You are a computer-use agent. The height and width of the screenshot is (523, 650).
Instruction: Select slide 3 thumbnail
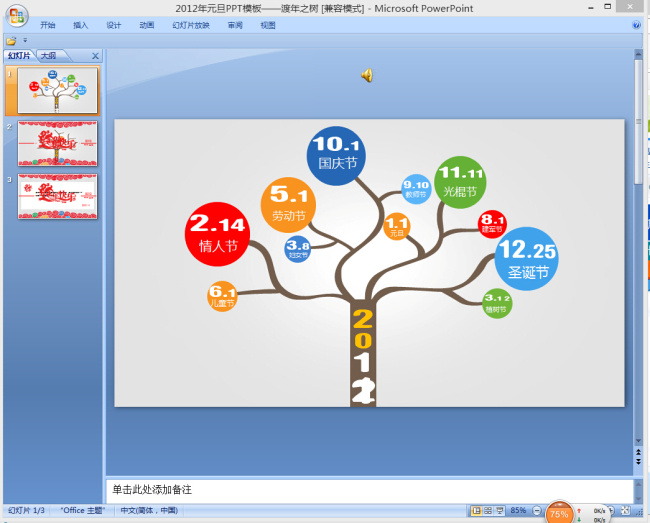point(57,196)
